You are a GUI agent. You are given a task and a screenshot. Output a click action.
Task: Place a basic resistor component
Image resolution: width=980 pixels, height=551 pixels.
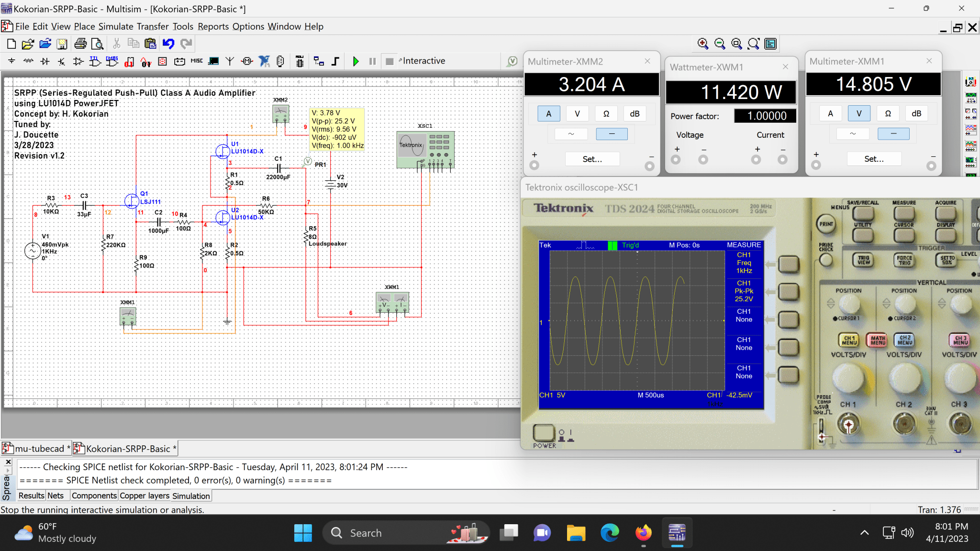click(28, 61)
